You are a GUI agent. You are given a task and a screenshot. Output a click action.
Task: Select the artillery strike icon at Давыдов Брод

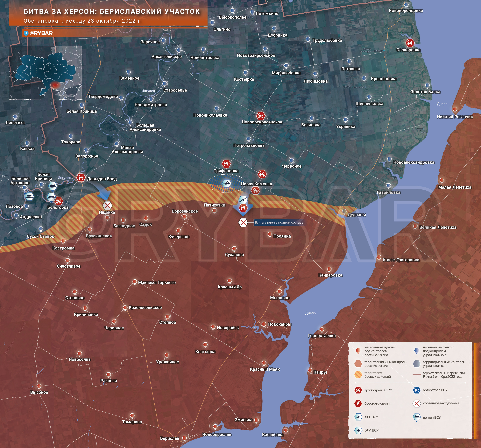pyautogui.click(x=81, y=178)
